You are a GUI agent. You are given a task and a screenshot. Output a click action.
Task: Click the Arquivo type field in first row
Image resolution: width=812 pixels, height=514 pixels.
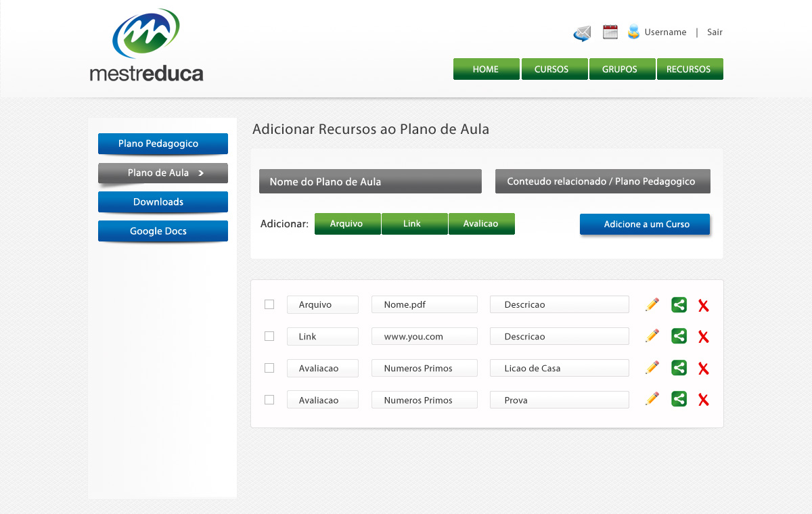click(323, 304)
